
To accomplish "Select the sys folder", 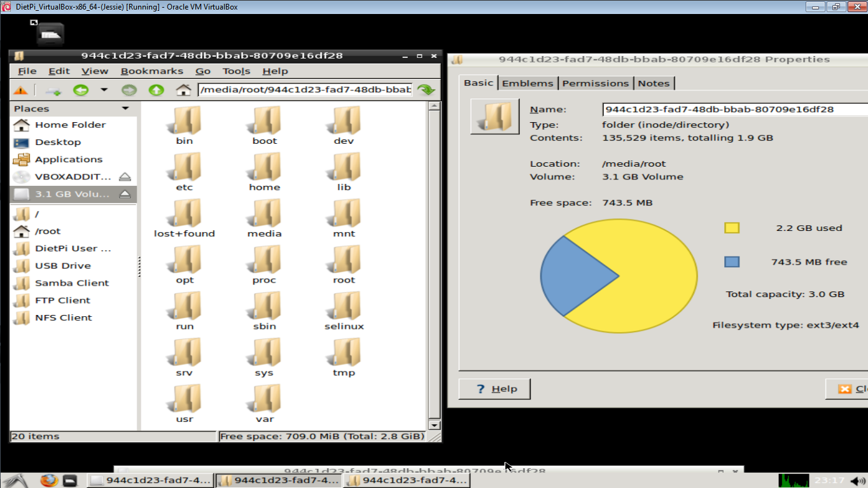I will (x=264, y=358).
